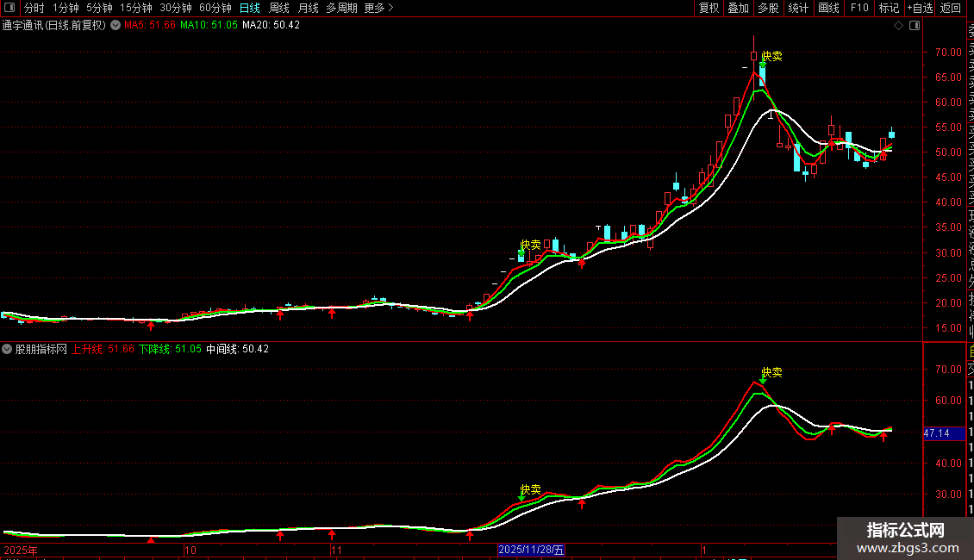Open the 多周期 multi-period view
This screenshot has width=974, height=560.
pyautogui.click(x=341, y=8)
